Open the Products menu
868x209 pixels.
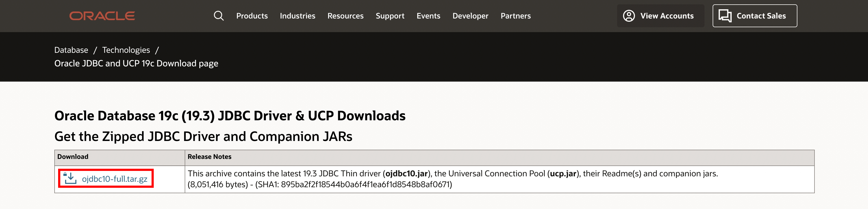[x=252, y=16]
